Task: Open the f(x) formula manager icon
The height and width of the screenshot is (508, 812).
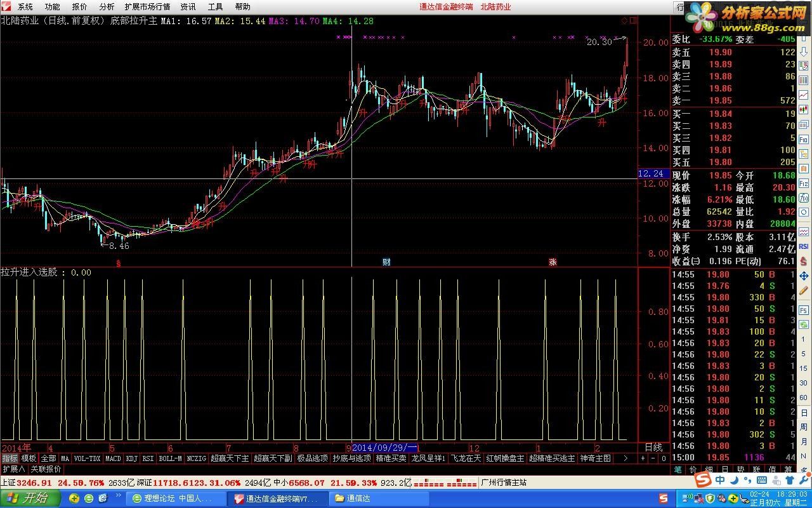Action: (x=804, y=198)
